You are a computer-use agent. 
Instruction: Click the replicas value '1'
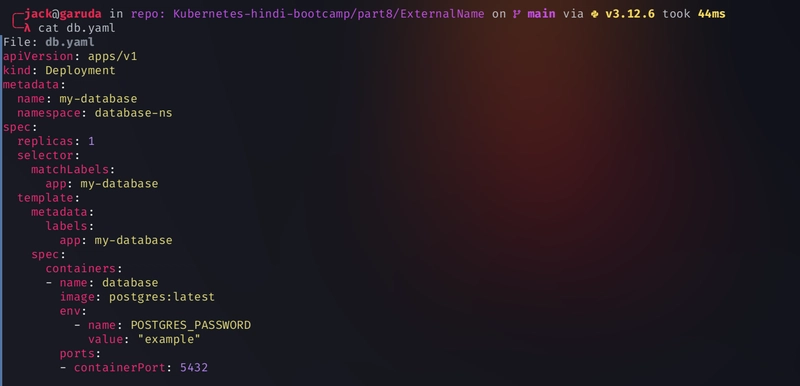[x=91, y=141]
